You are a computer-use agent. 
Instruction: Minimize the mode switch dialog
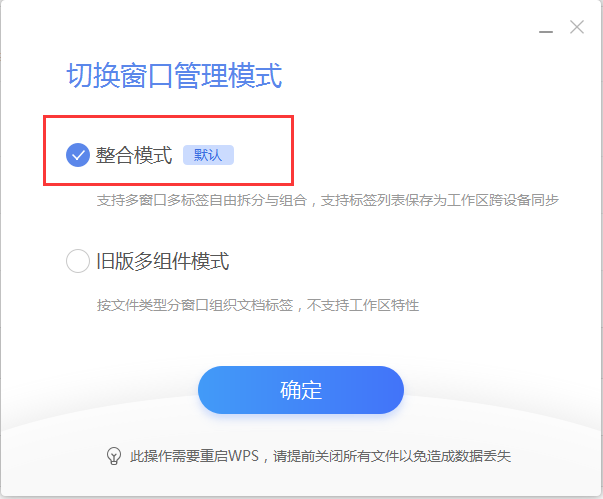pyautogui.click(x=546, y=32)
